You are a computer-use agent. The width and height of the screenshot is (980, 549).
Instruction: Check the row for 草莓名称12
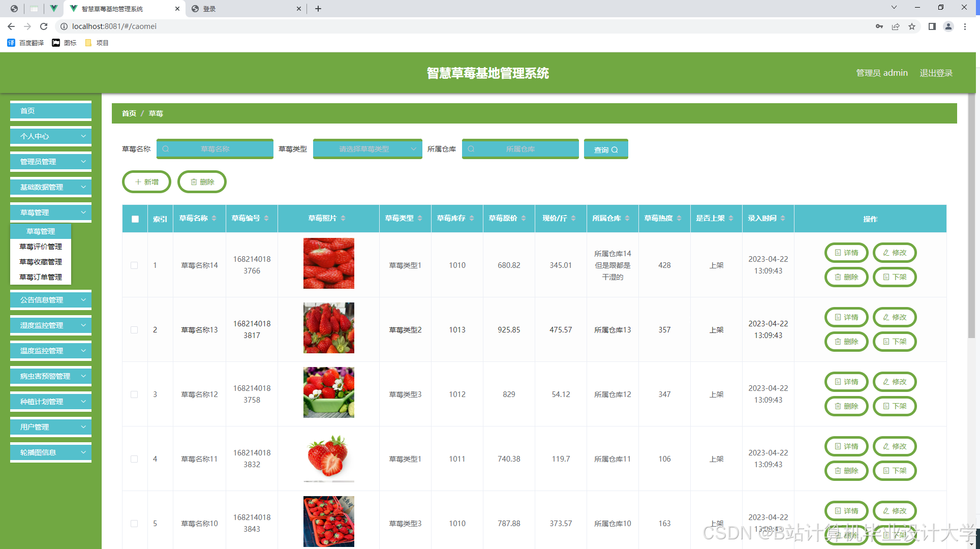tap(134, 394)
